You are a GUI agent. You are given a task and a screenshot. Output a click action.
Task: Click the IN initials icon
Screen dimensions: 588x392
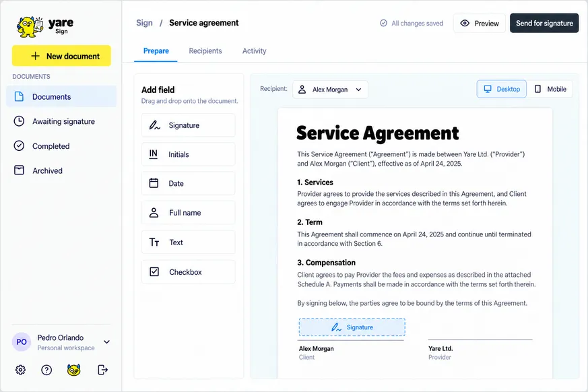click(x=154, y=154)
